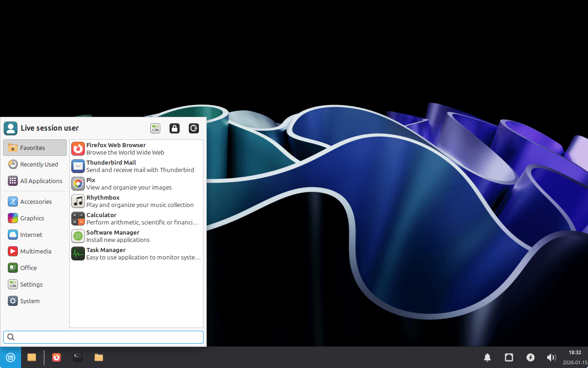Launch Task Manager from favorites
The height and width of the screenshot is (368, 588).
click(136, 253)
